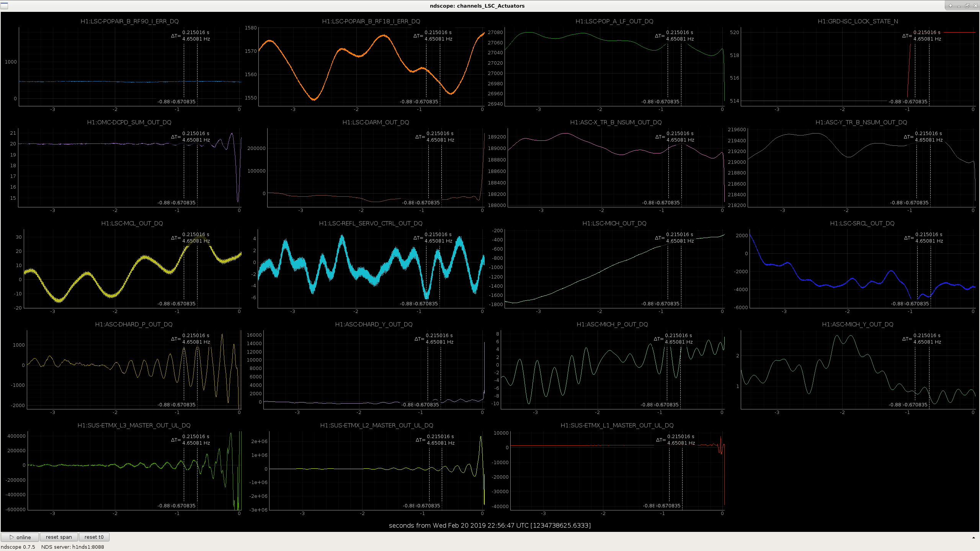The height and width of the screenshot is (551, 980).
Task: Click the H1:OMC-DCPD_SUM_OUT_DQ plot title
Action: pos(129,122)
